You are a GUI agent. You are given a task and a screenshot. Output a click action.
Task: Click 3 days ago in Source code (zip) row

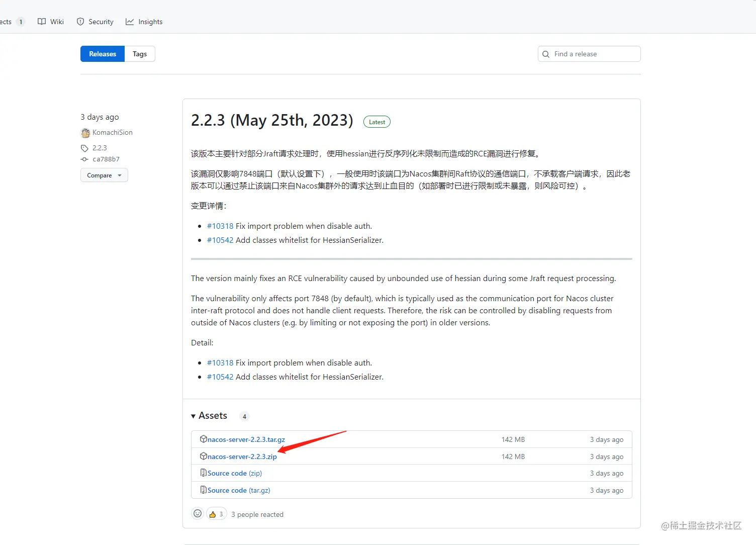pyautogui.click(x=607, y=473)
